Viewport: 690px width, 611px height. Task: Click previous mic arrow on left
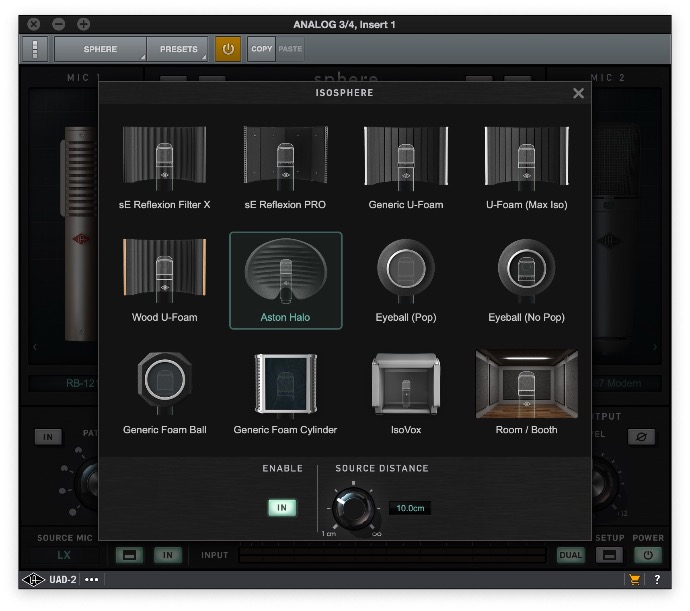35,347
